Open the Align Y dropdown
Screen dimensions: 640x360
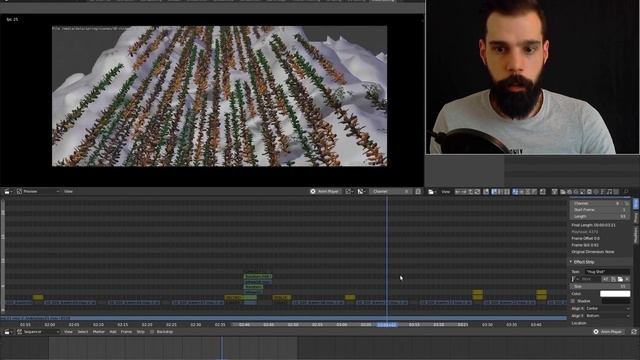pos(607,316)
